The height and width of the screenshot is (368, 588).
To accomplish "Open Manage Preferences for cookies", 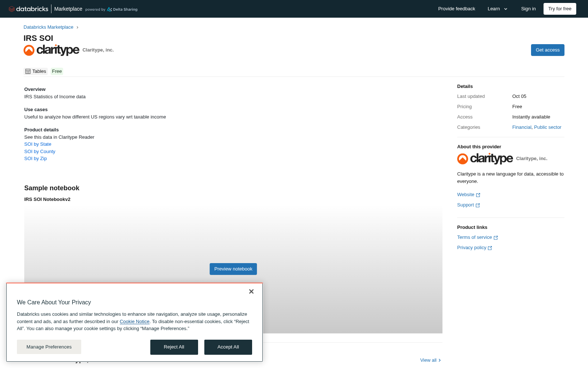I will (49, 347).
